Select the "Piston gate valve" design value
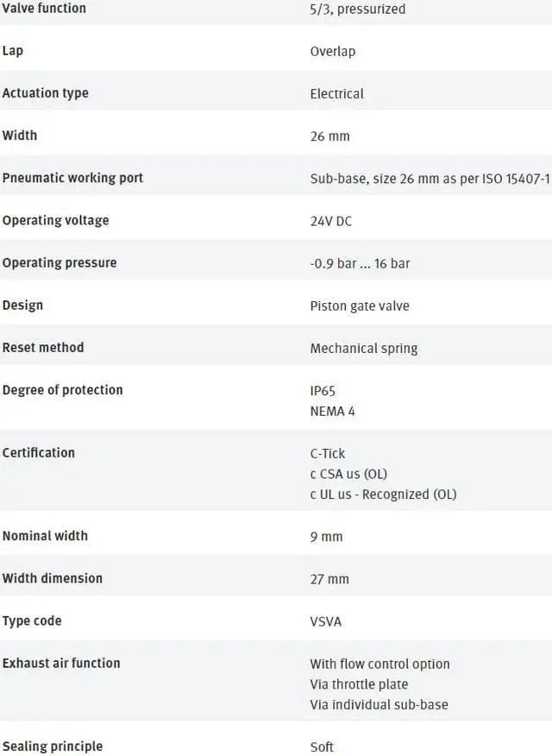This screenshot has height=756, width=552. pyautogui.click(x=360, y=306)
